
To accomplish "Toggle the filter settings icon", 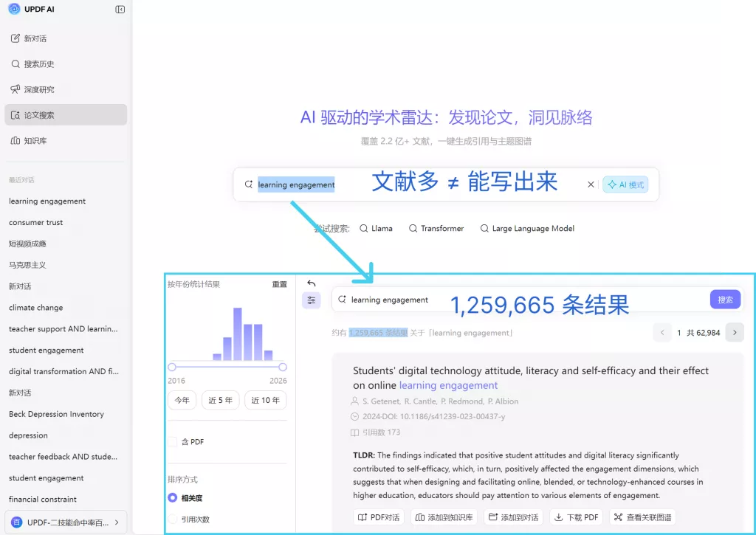I will tap(312, 300).
